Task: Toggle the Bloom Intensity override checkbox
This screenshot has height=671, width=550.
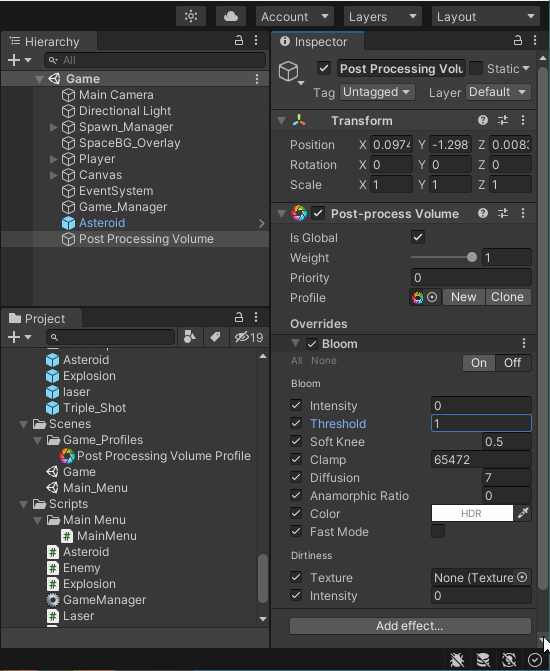Action: pyautogui.click(x=296, y=405)
